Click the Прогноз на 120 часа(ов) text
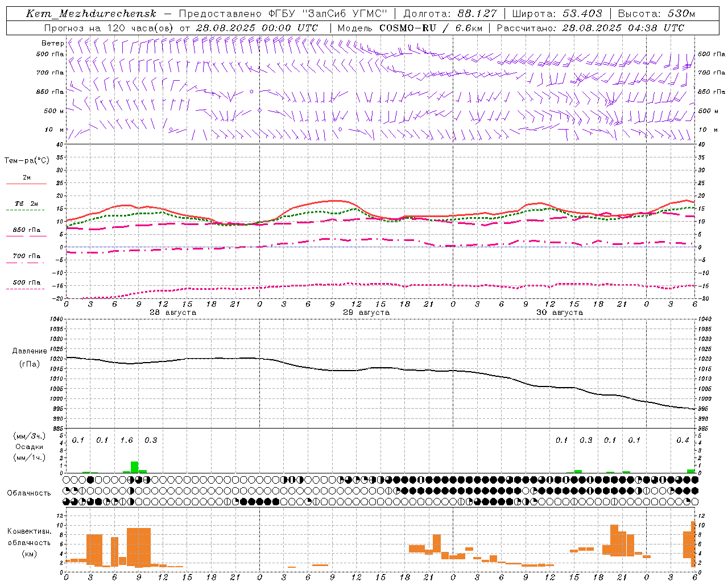Viewport: 728px width, 582px height. click(110, 28)
